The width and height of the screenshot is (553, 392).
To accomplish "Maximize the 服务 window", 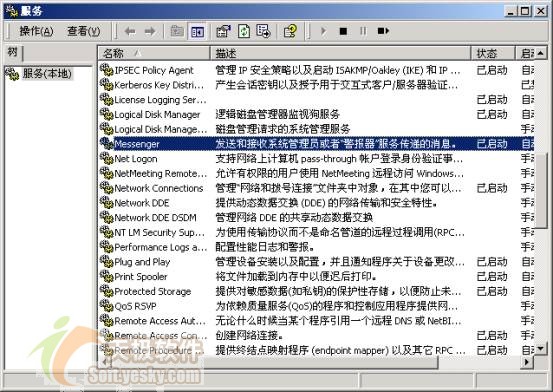I will click(525, 11).
